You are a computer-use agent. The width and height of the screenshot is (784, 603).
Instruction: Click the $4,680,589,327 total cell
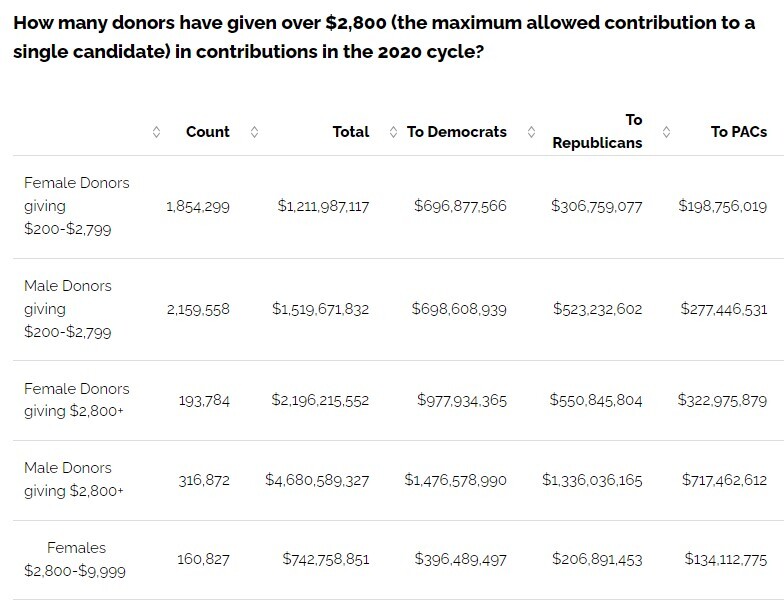tap(317, 481)
